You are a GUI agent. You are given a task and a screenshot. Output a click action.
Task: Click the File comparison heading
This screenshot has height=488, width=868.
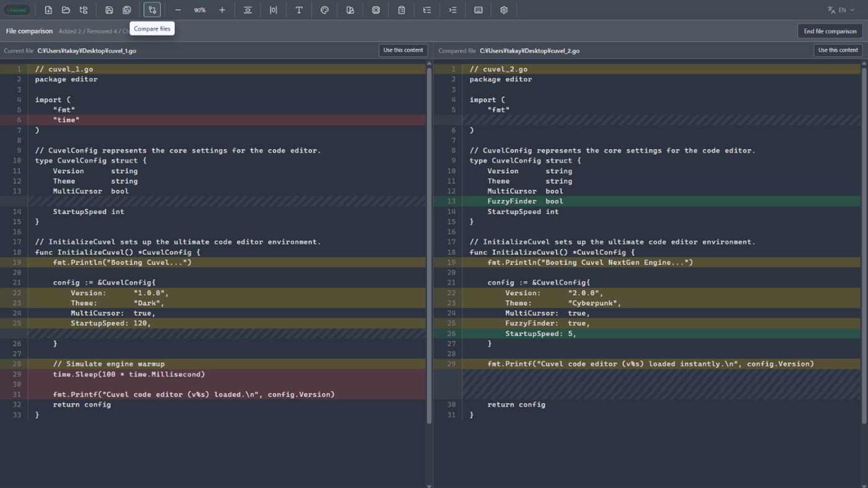pyautogui.click(x=29, y=31)
